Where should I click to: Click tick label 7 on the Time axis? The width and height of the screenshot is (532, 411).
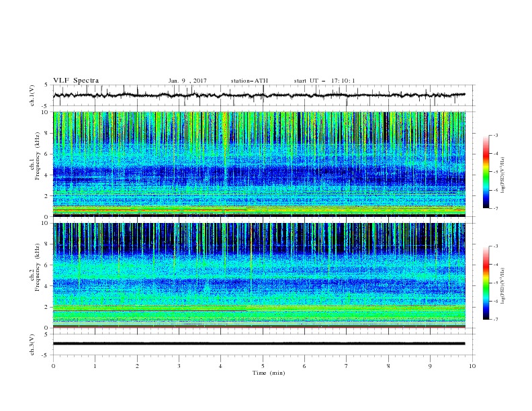tap(347, 366)
